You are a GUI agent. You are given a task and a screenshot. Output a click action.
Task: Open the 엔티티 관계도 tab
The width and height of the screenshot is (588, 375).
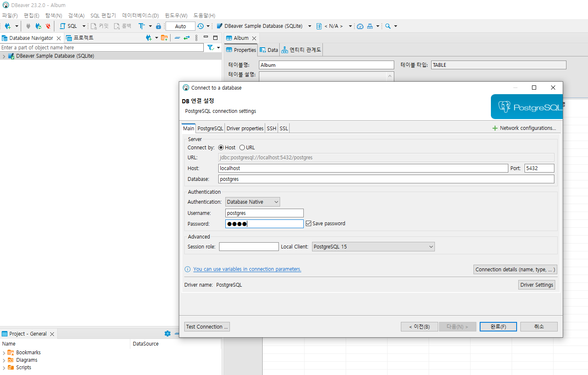301,50
